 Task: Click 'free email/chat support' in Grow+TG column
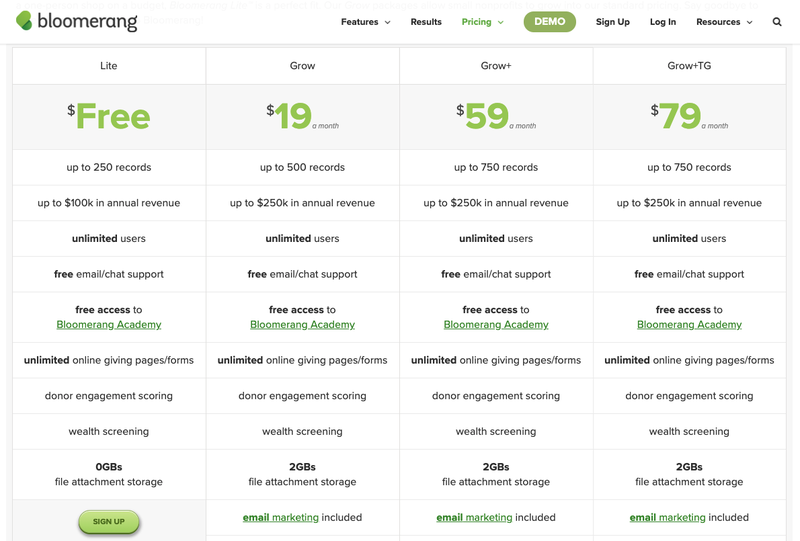(689, 274)
